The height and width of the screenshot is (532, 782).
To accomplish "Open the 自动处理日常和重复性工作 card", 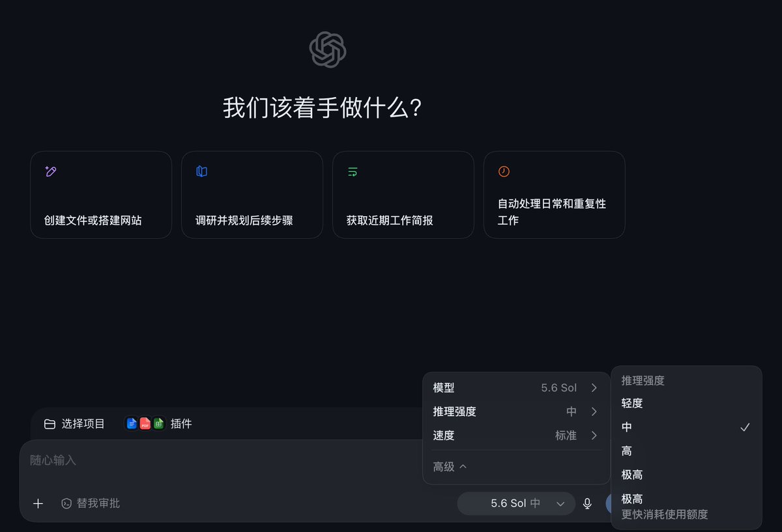I will (x=555, y=195).
